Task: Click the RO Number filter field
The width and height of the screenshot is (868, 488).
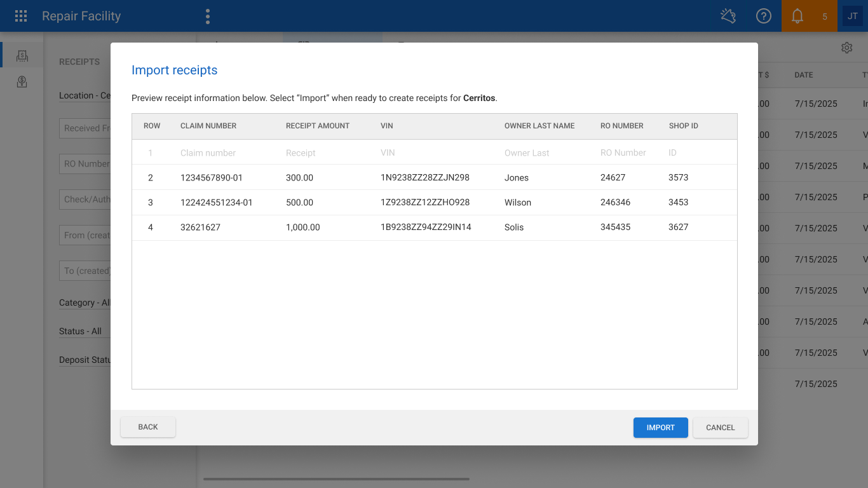Action: tap(85, 163)
